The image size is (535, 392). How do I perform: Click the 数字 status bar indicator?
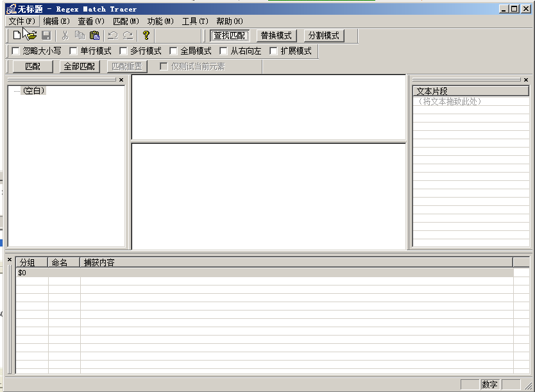490,384
